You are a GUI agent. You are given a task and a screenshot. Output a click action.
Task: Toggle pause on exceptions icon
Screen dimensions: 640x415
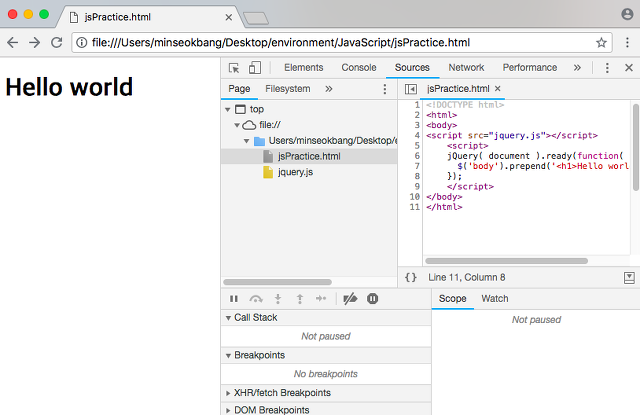[372, 299]
